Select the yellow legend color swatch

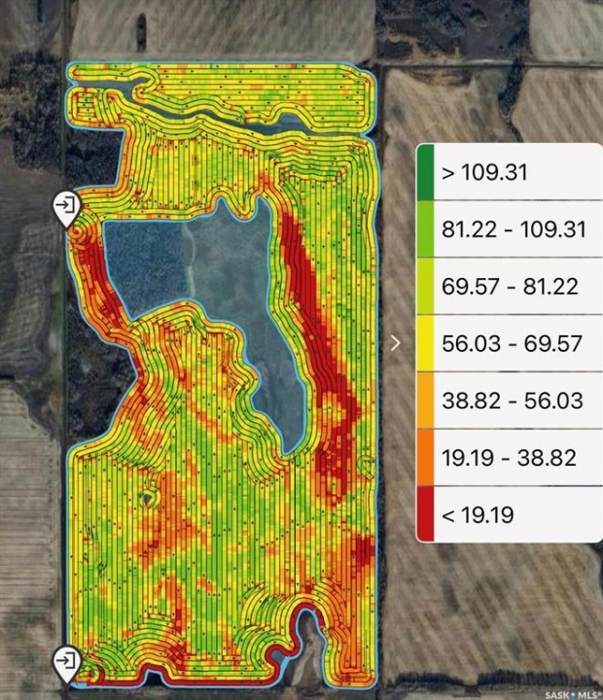click(x=425, y=343)
